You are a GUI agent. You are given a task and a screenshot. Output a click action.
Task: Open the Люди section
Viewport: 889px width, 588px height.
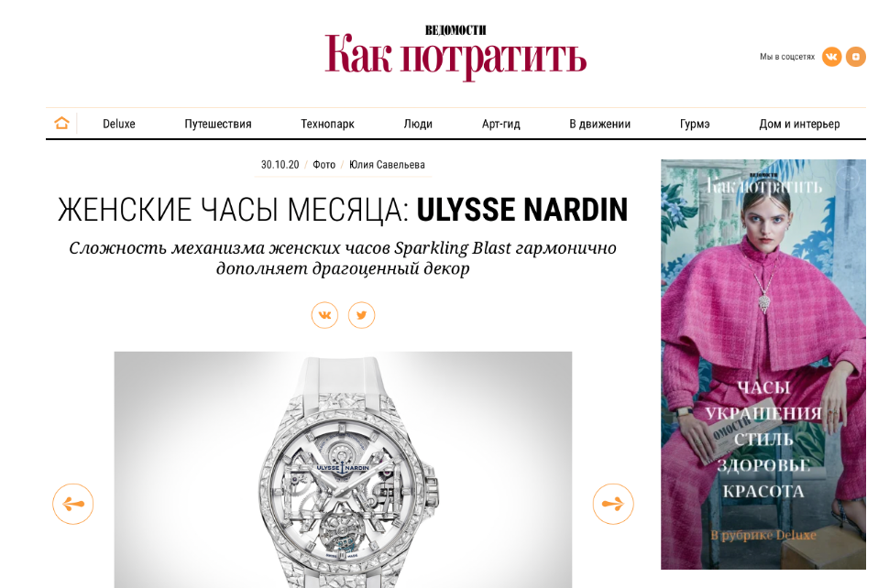point(418,124)
